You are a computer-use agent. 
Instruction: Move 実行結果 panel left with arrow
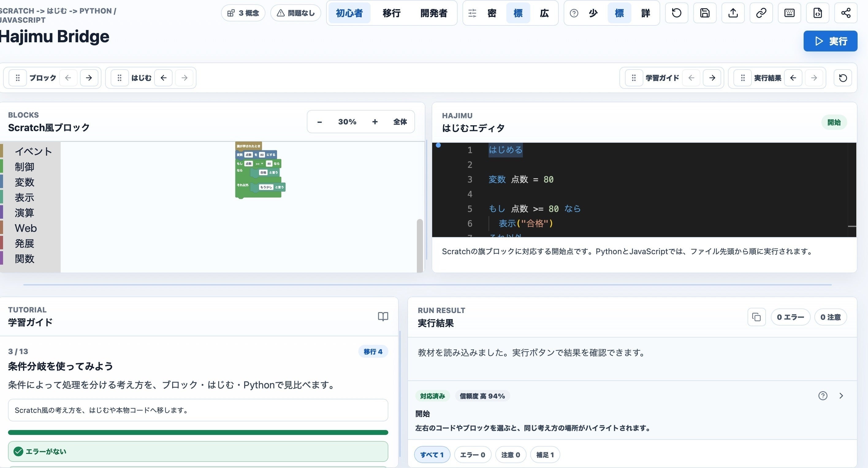793,78
